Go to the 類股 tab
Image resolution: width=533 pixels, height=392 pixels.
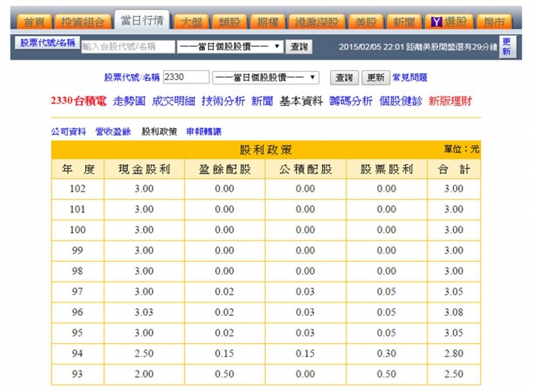tap(229, 22)
